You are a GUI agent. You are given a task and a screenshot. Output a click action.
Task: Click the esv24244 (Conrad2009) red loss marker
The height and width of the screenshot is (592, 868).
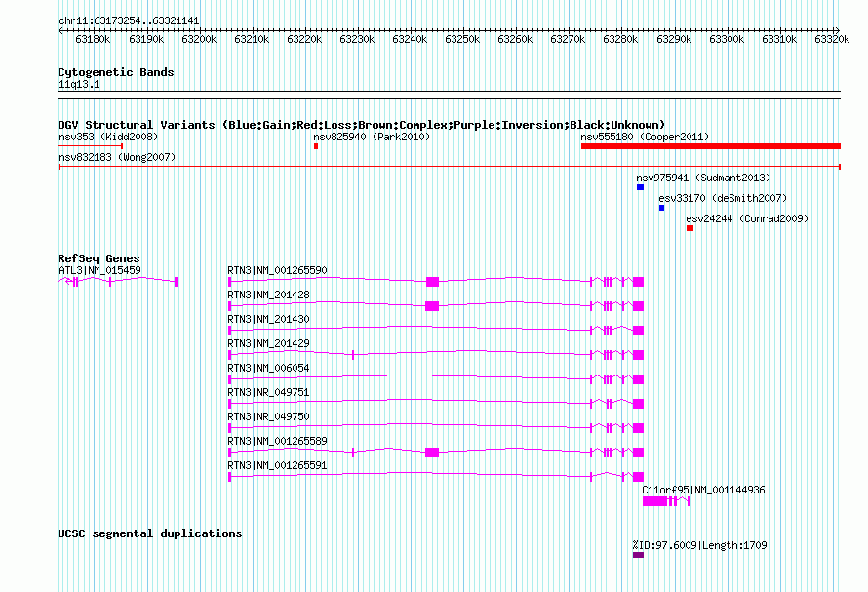coord(690,228)
